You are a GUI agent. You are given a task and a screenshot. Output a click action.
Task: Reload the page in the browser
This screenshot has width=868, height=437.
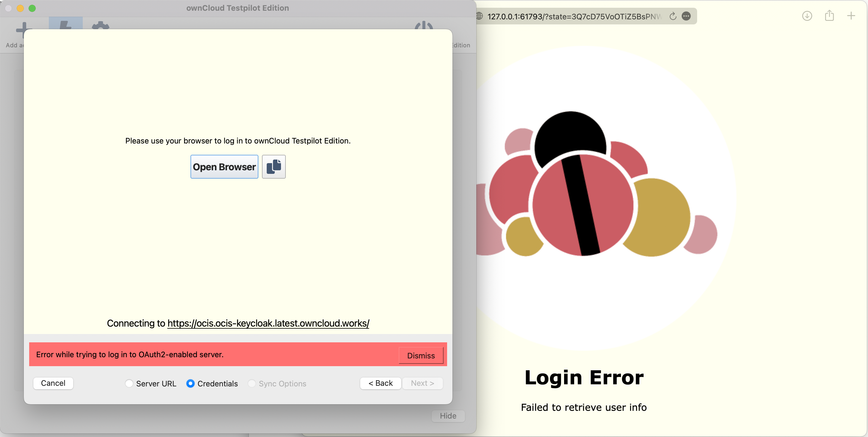click(x=673, y=16)
